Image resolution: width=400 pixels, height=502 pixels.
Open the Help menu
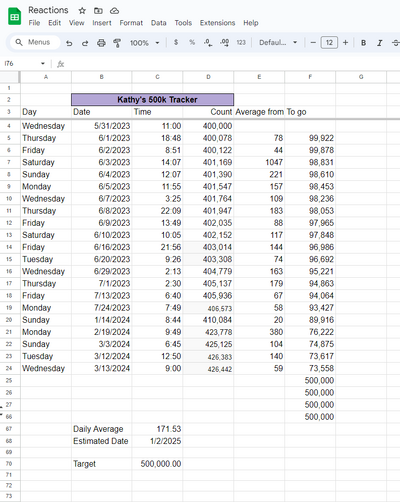(x=251, y=23)
